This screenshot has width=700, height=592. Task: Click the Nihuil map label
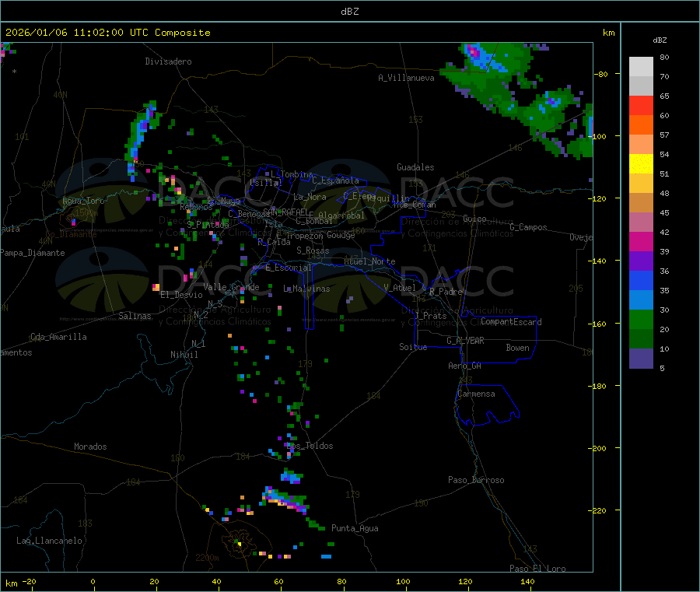(x=184, y=355)
